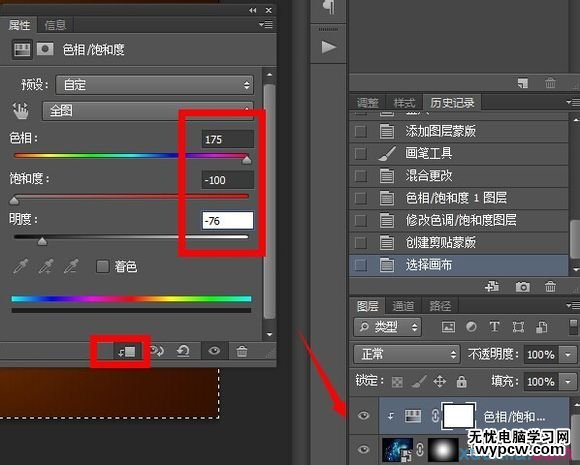Set history brush source for 创建剪贴蒙版

click(x=360, y=243)
